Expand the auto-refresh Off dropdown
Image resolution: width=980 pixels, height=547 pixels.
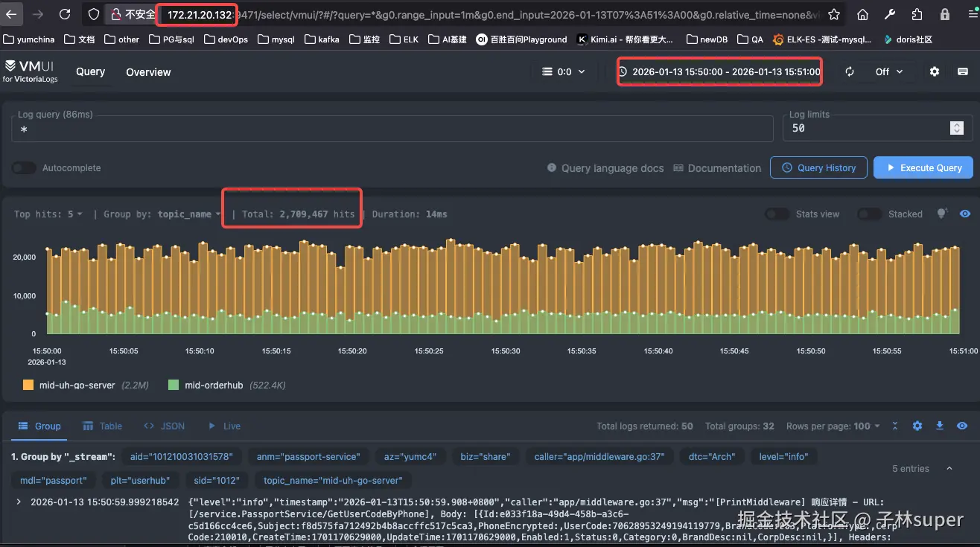(x=888, y=72)
